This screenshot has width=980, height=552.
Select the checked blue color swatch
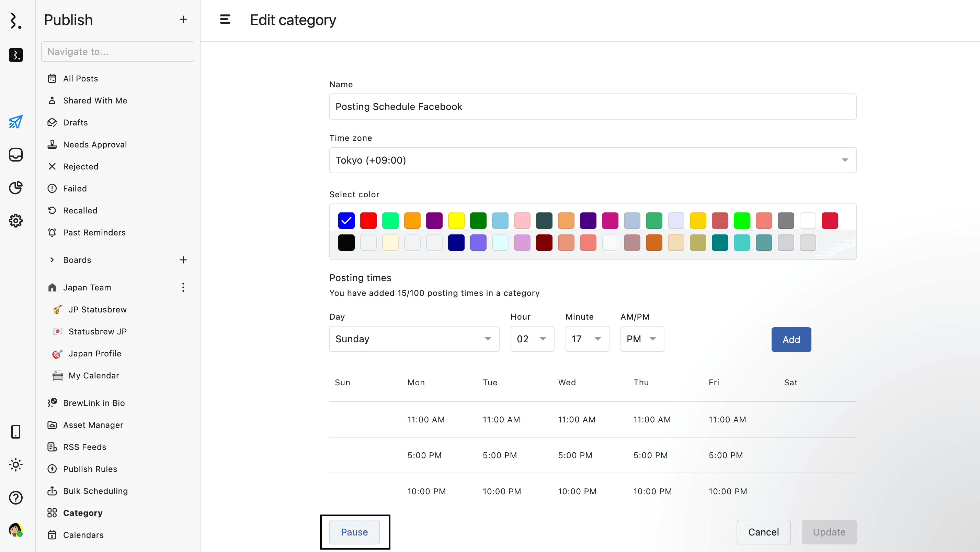(x=346, y=220)
